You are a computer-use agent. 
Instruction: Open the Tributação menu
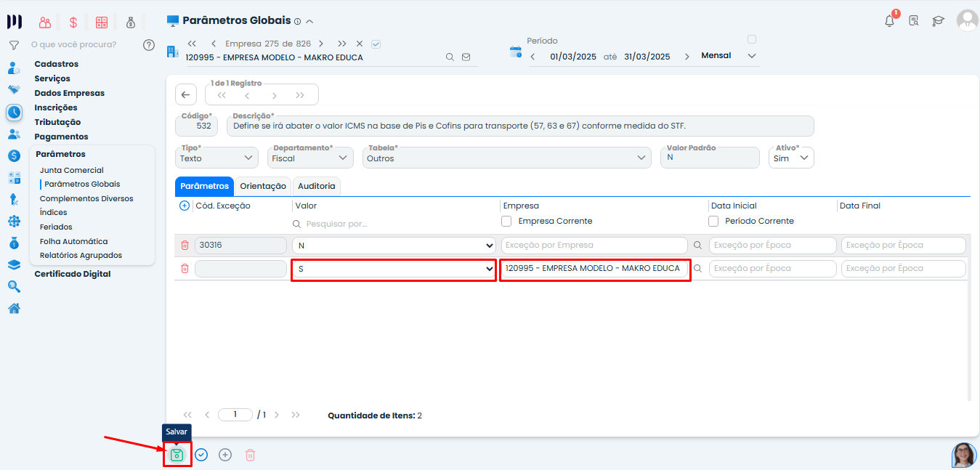57,122
